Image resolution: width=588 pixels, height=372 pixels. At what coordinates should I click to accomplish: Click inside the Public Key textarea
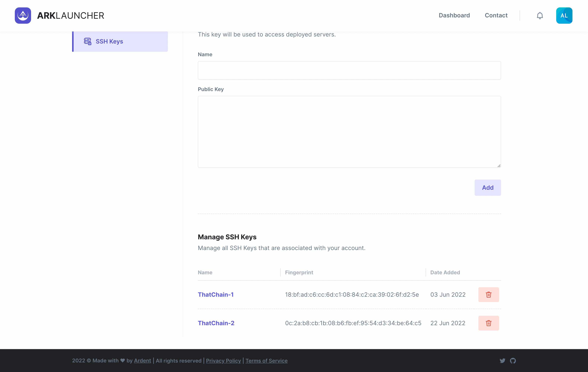pyautogui.click(x=349, y=131)
